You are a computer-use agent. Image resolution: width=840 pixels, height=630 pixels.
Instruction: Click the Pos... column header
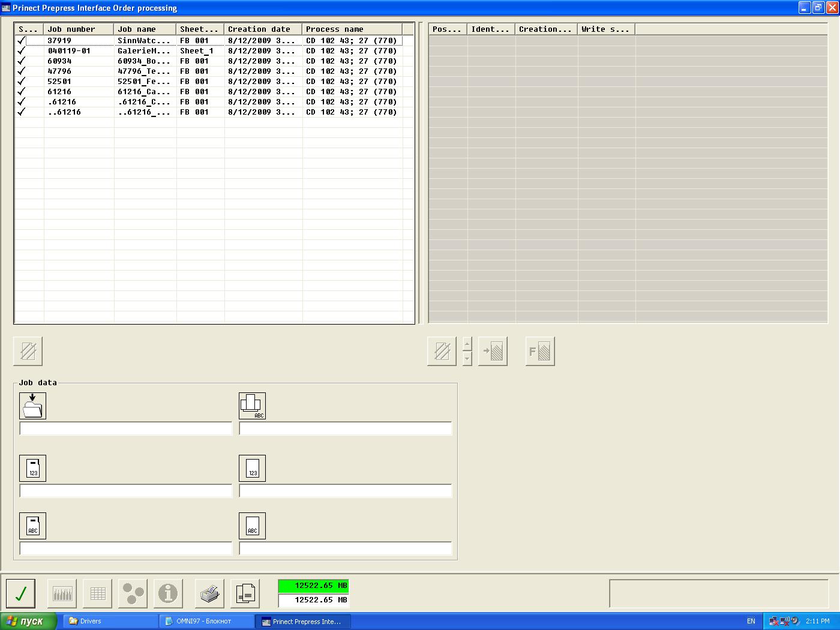coord(448,29)
